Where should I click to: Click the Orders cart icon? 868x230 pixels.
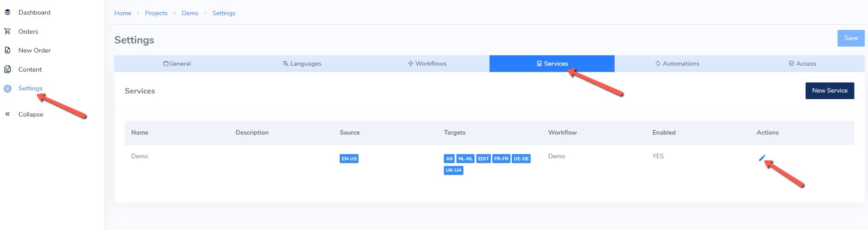pyautogui.click(x=7, y=31)
